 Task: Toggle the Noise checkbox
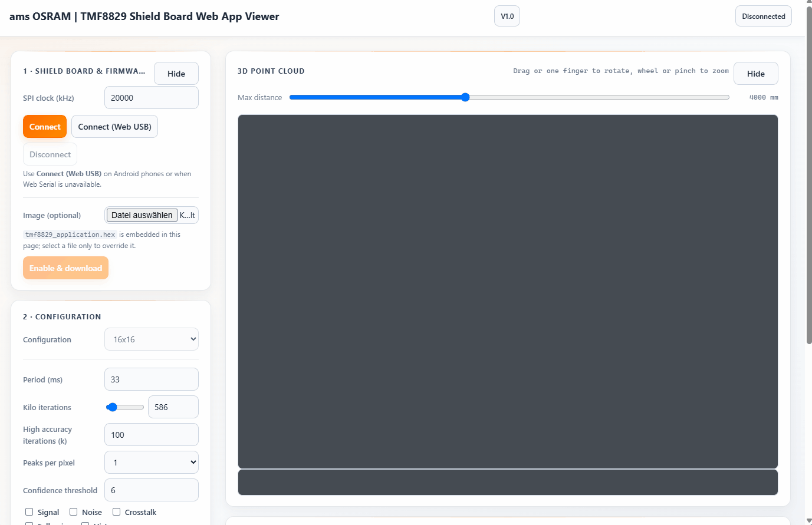click(x=73, y=512)
